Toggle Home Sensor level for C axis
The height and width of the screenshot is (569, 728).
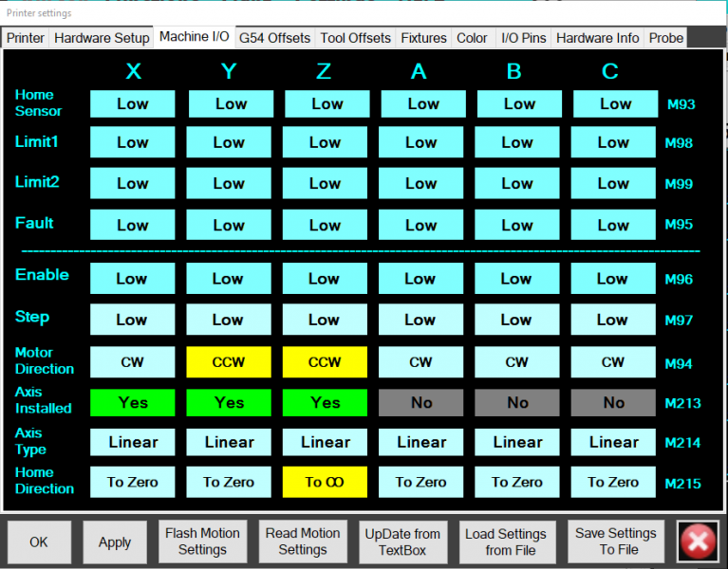616,104
